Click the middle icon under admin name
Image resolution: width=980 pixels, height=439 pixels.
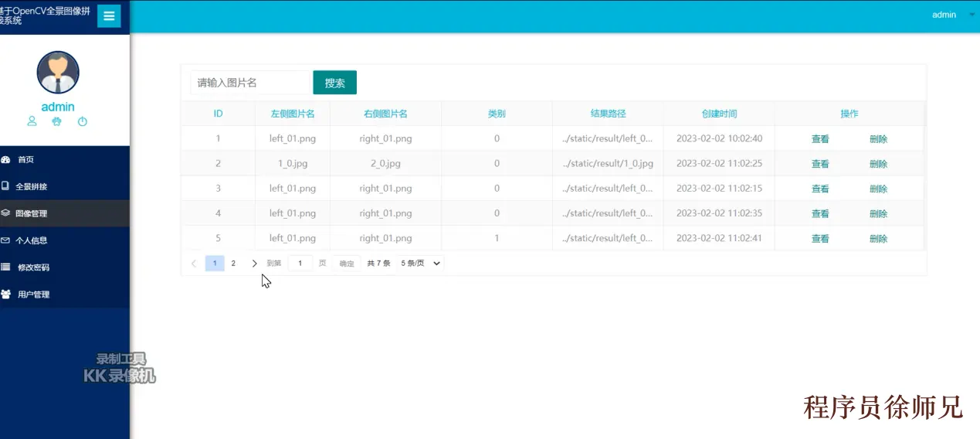[57, 121]
